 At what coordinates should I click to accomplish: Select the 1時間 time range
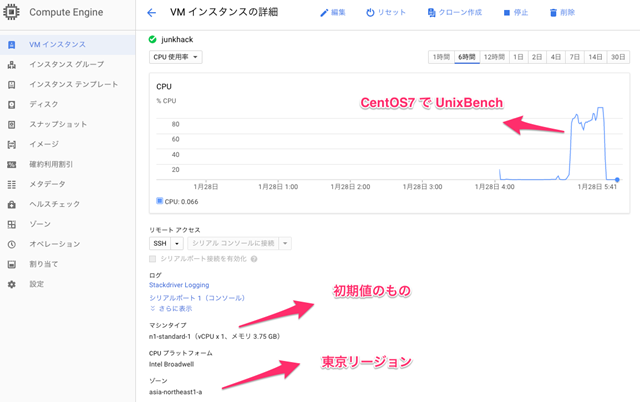pyautogui.click(x=439, y=57)
